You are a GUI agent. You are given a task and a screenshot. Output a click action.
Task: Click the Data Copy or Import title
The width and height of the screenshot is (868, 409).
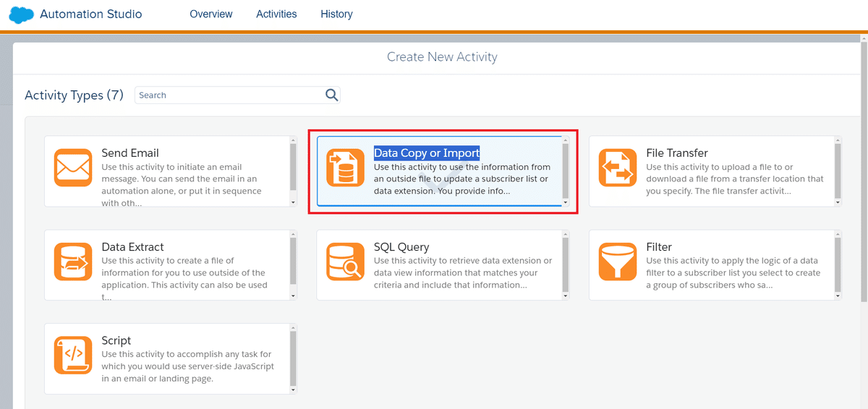(427, 153)
